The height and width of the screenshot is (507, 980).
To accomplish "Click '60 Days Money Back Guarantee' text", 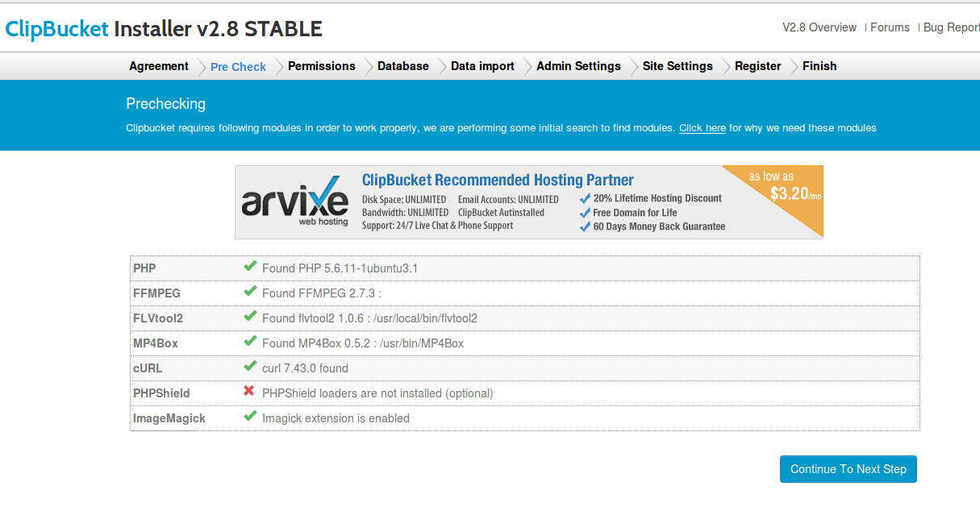I will click(x=659, y=226).
